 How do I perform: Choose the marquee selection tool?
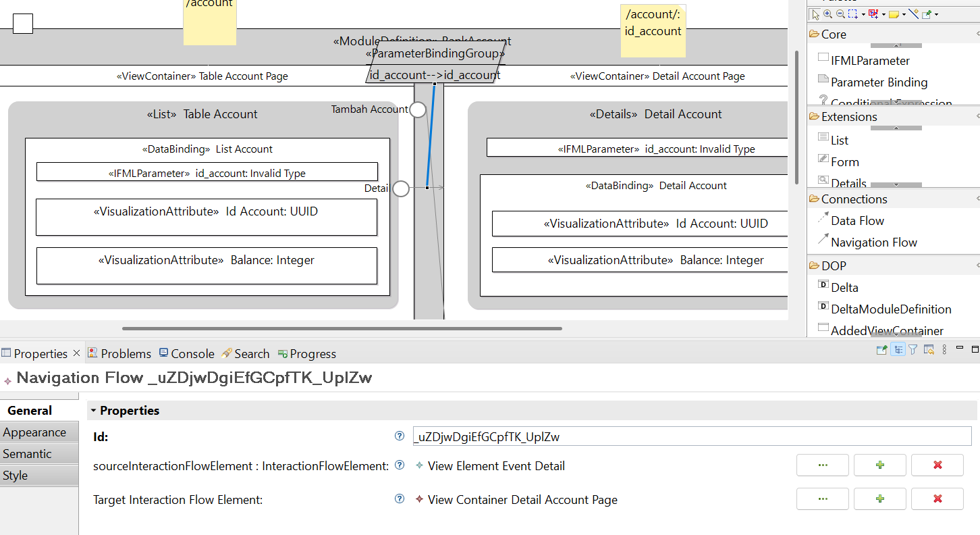point(853,14)
